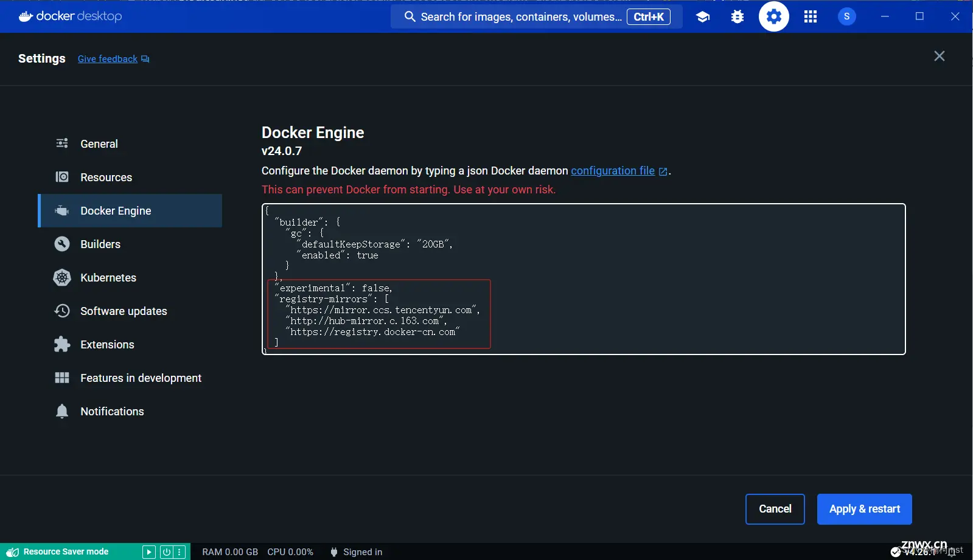Click the Signed in plug icon
Viewport: 973px width, 560px height.
point(334,552)
